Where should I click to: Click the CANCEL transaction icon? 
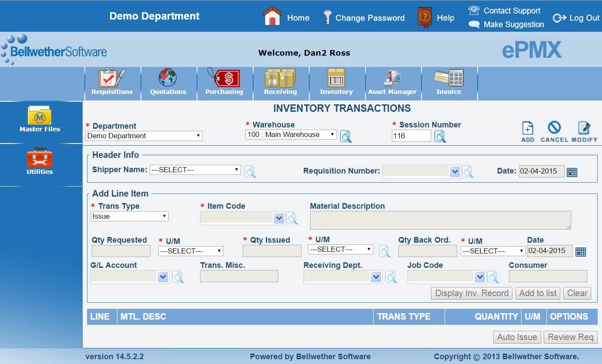pos(554,131)
